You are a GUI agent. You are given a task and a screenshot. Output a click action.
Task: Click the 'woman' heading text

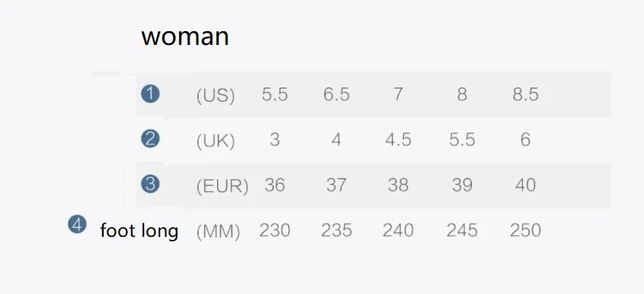pyautogui.click(x=185, y=36)
